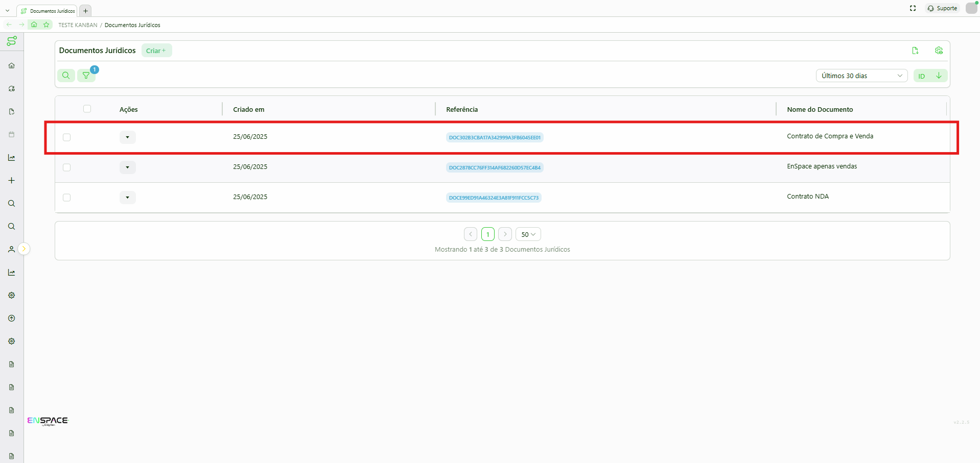
Task: Enter fullscreen mode with the expand icon
Action: (913, 8)
